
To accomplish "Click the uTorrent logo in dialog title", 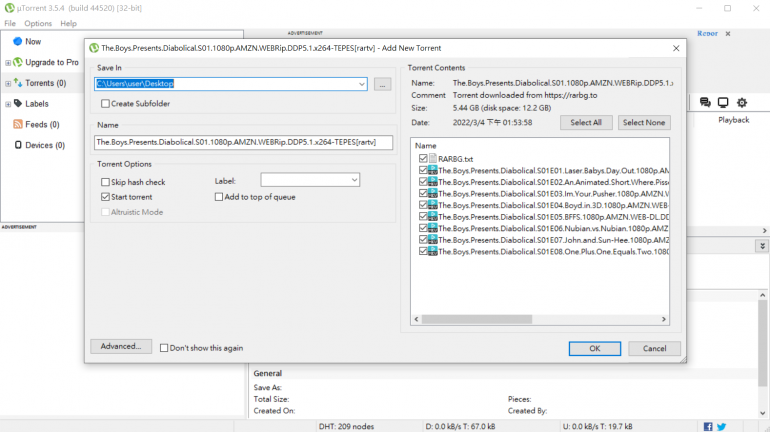I will [94, 48].
